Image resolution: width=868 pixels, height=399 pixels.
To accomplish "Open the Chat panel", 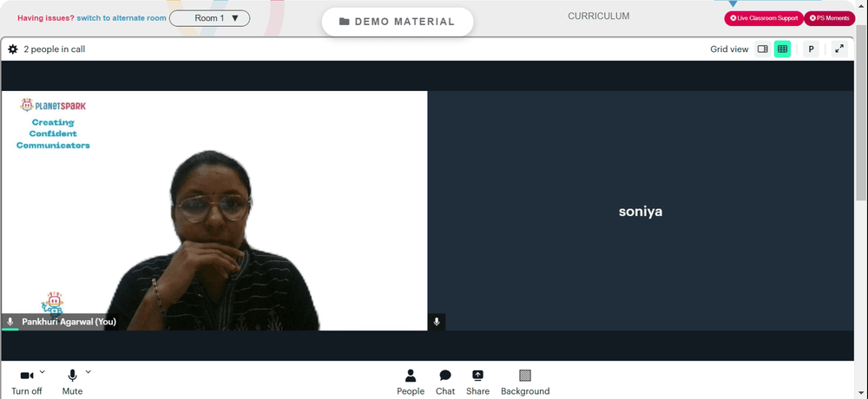I will pos(445,383).
